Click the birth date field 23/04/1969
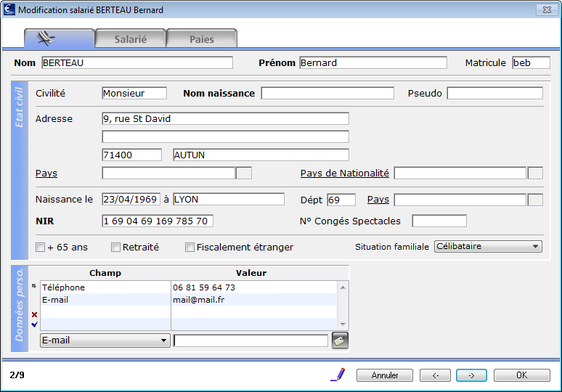The height and width of the screenshot is (392, 562). pyautogui.click(x=131, y=199)
